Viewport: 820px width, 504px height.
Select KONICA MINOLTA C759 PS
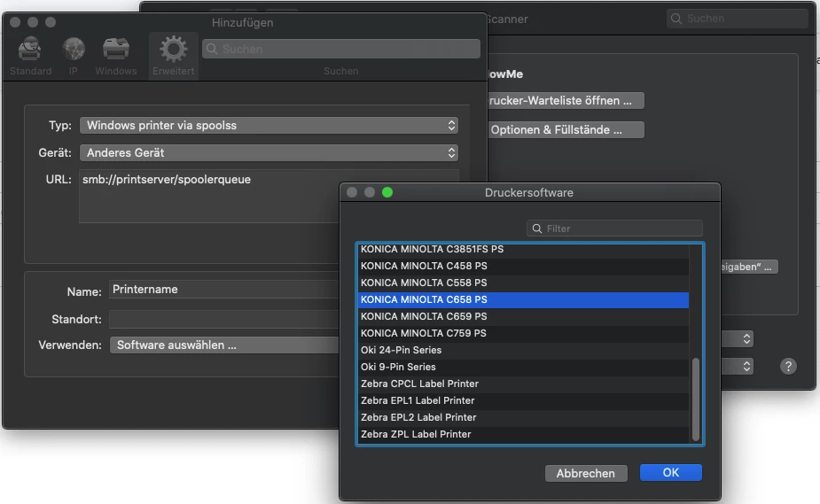tap(523, 333)
